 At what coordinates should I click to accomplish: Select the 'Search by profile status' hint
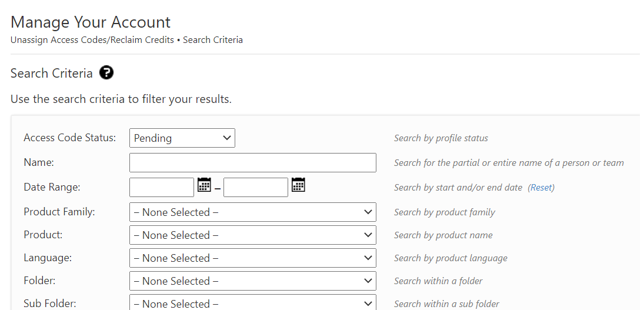(x=441, y=138)
